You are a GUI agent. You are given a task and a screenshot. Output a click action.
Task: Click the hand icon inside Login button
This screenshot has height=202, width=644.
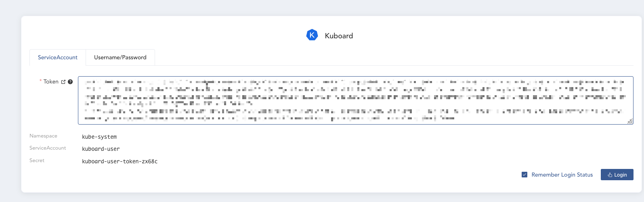[610, 175]
